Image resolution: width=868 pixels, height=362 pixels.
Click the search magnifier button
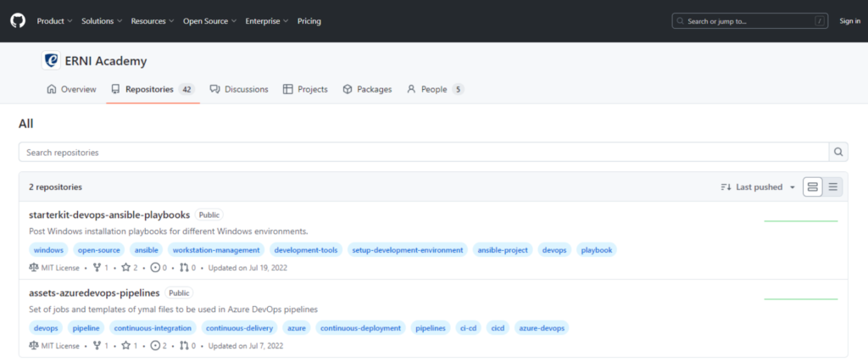(838, 153)
